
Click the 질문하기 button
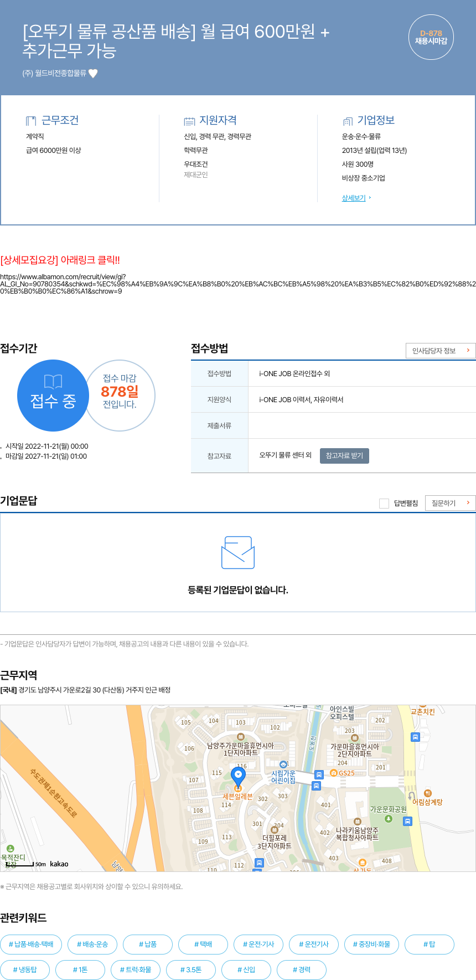[x=450, y=503]
